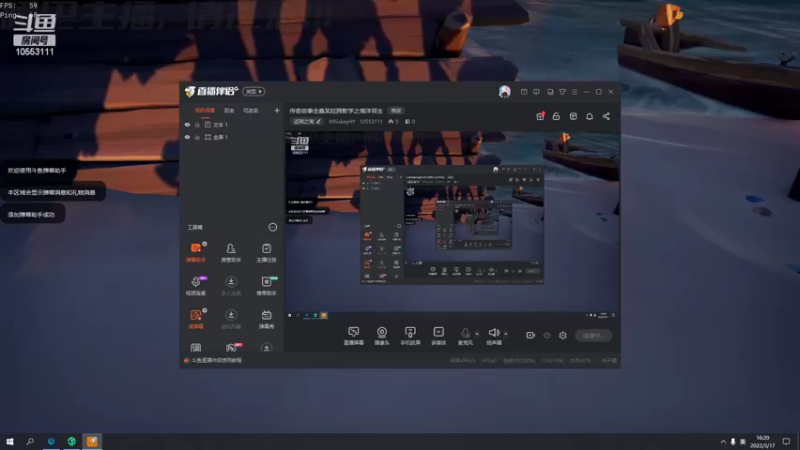The width and height of the screenshot is (800, 450).
Task: Click the mode switch pill beside the logo
Action: [x=254, y=91]
